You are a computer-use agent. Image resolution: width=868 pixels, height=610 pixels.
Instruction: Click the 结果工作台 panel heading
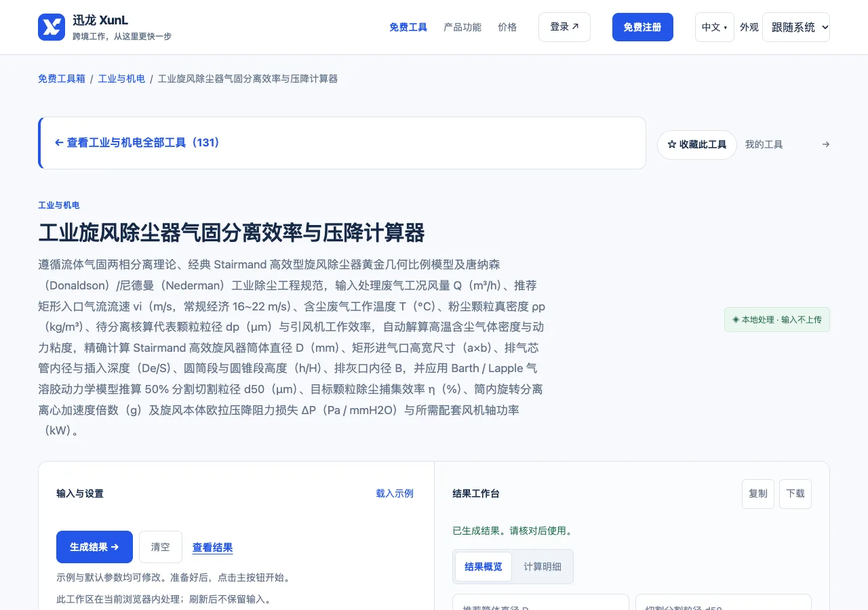coord(476,493)
